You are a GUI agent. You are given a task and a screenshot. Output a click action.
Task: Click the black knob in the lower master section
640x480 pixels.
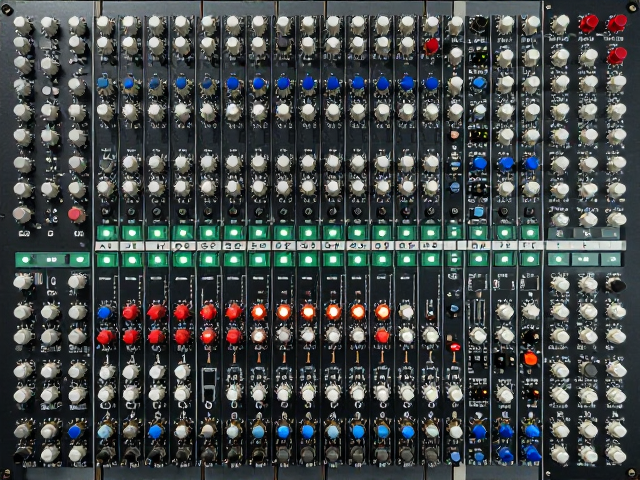click(x=616, y=284)
